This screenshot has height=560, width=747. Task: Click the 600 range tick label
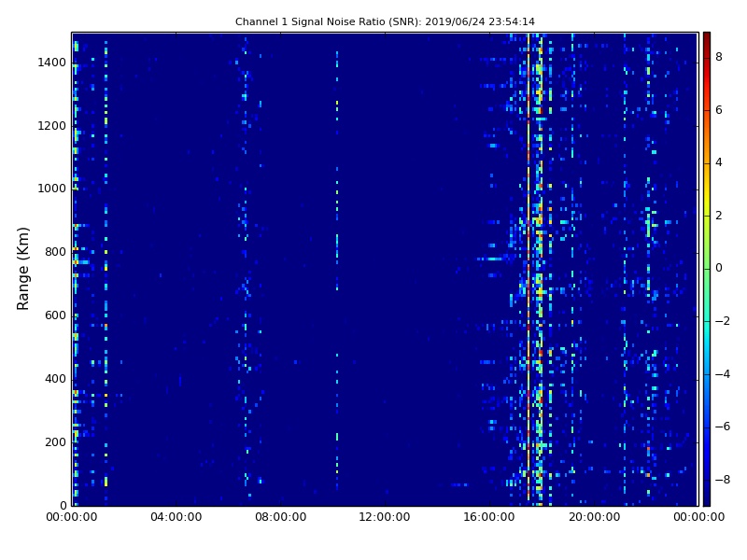(x=56, y=315)
